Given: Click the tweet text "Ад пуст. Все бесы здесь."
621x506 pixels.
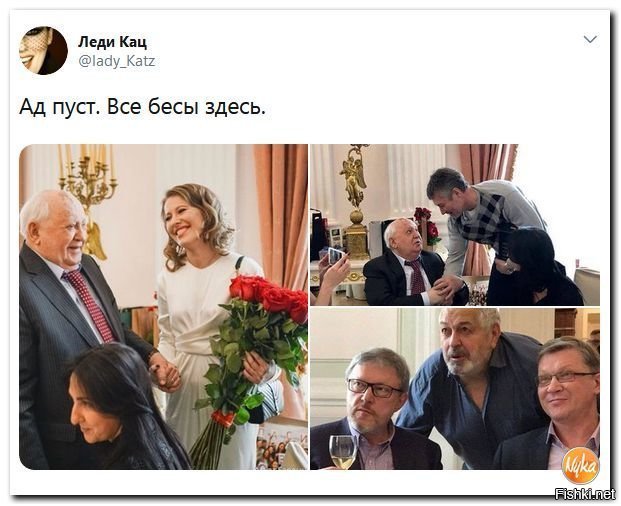Looking at the screenshot, I should point(142,107).
